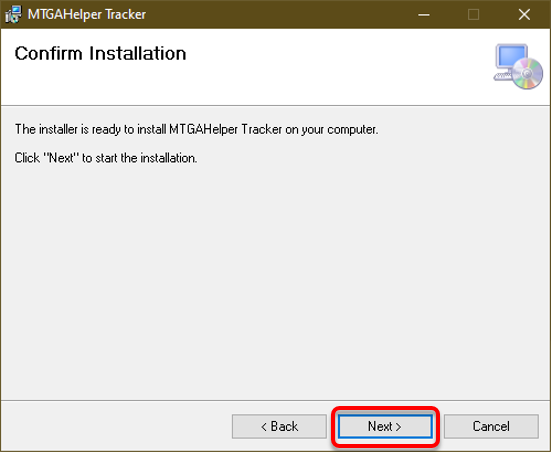
Task: Go to the previous step with Back
Action: (x=279, y=426)
